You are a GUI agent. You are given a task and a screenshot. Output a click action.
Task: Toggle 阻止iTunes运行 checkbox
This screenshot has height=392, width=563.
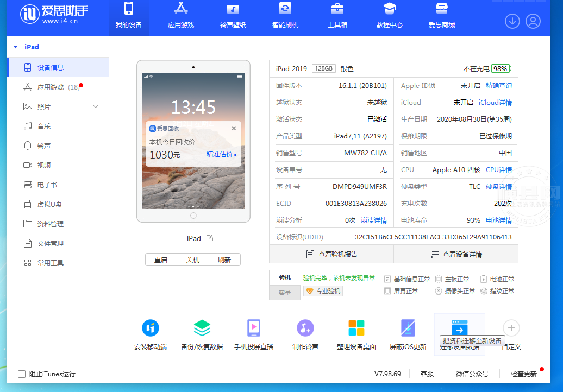[x=22, y=374]
